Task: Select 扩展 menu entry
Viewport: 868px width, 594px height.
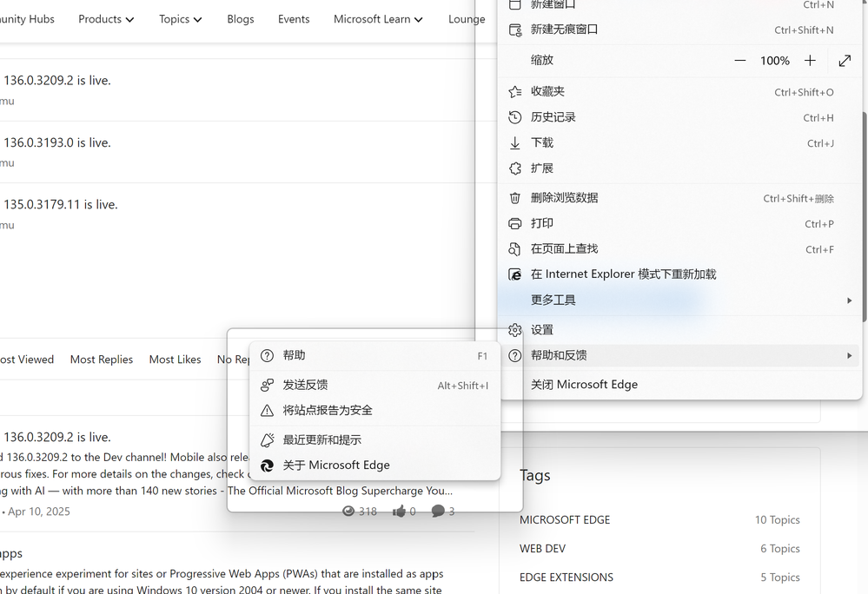Action: 679,168
